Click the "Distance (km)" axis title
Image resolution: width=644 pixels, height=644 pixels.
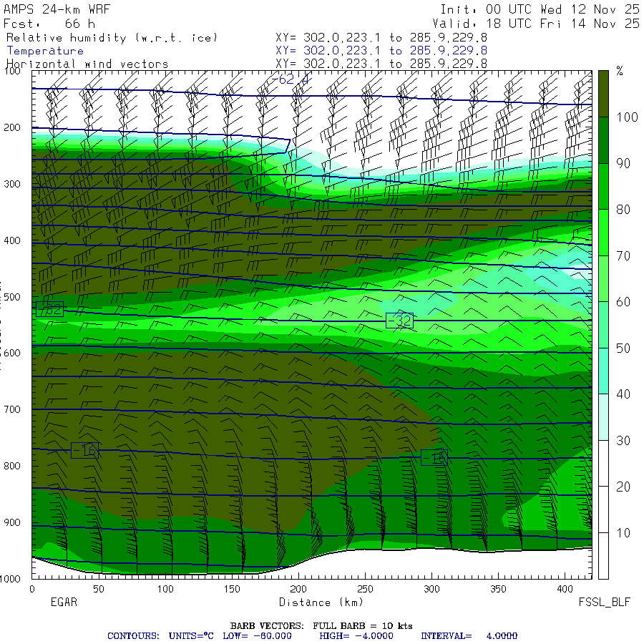click(321, 602)
